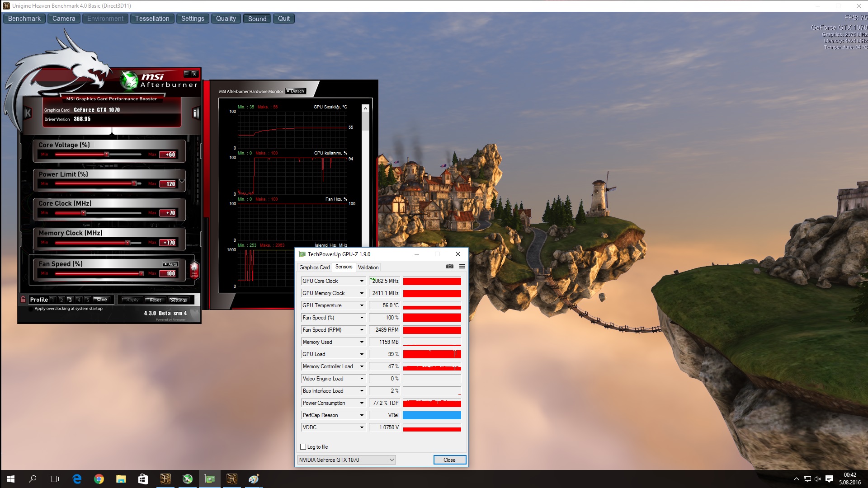This screenshot has width=868, height=488.
Task: Click Memory Clock +770 value field
Action: click(x=168, y=243)
